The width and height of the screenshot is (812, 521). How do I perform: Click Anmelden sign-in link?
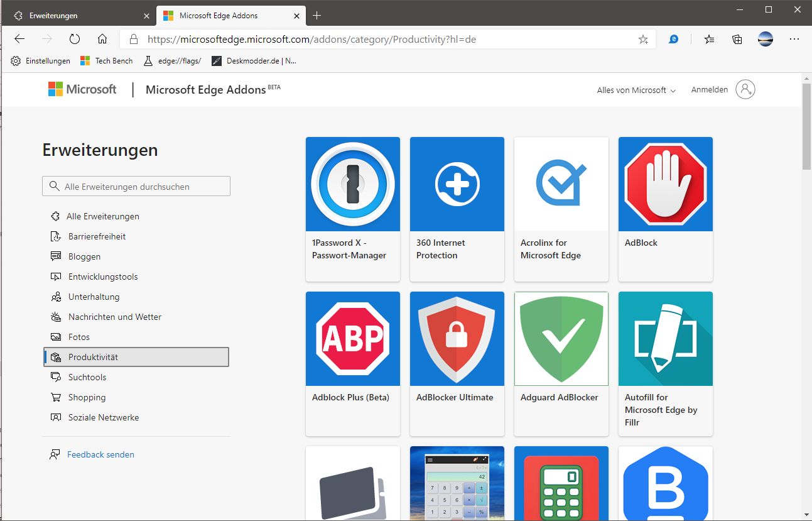tap(710, 90)
